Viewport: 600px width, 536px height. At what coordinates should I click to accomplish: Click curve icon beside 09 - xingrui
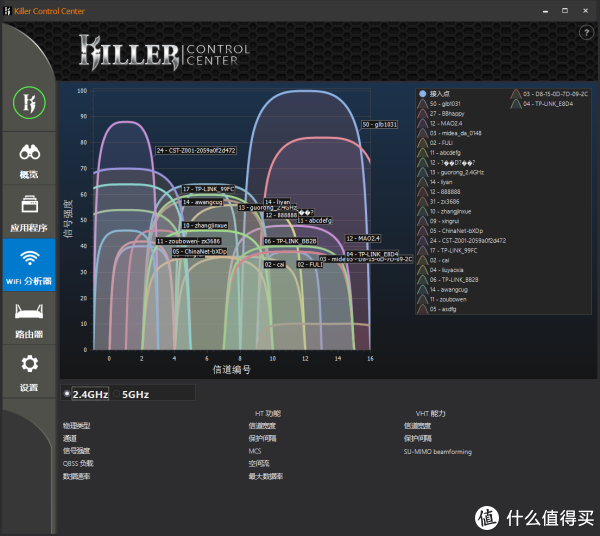pyautogui.click(x=422, y=221)
